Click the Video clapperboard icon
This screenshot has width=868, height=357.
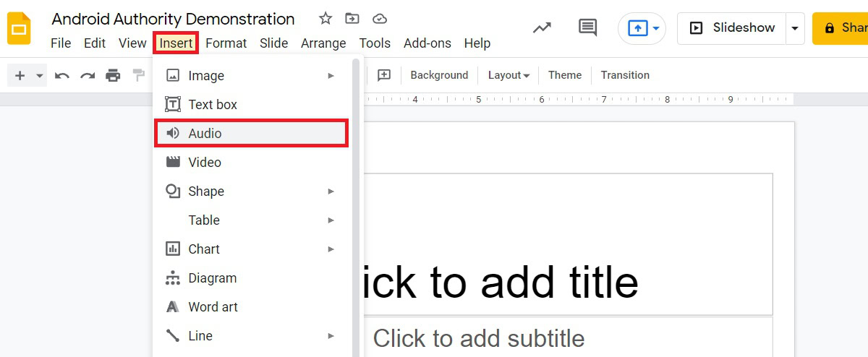pyautogui.click(x=173, y=162)
